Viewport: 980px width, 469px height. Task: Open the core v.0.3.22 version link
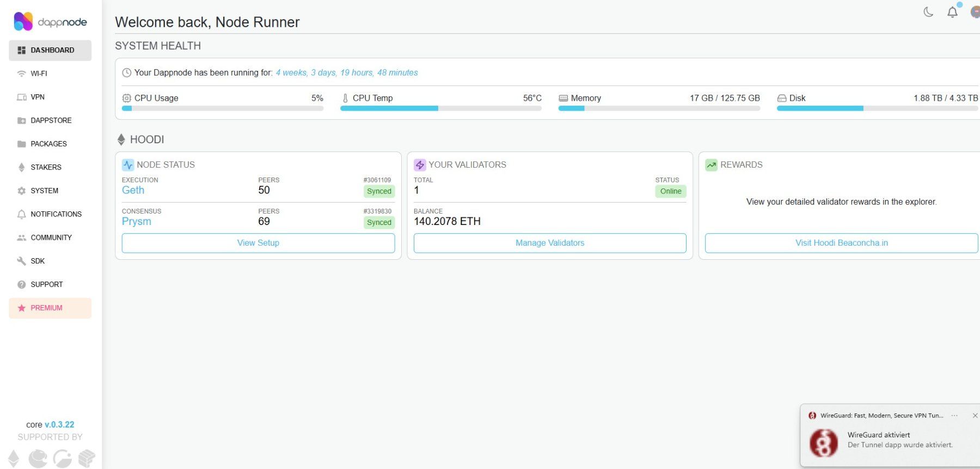[x=59, y=424]
